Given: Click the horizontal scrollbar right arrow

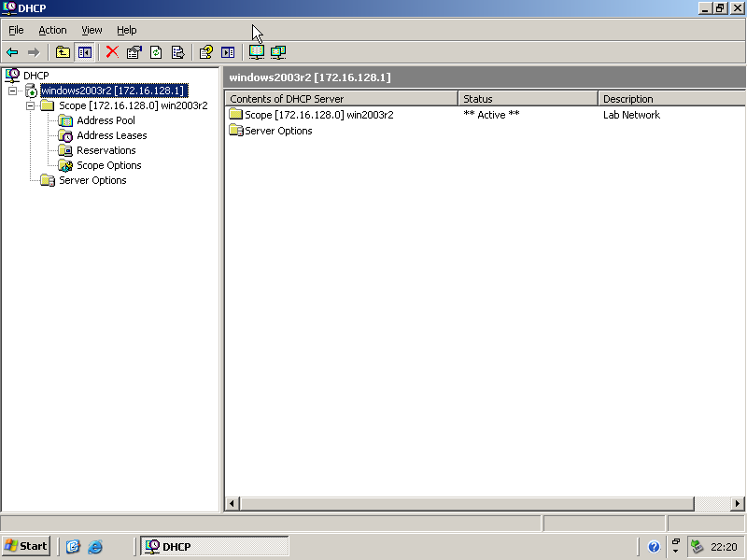Looking at the screenshot, I should tap(737, 504).
